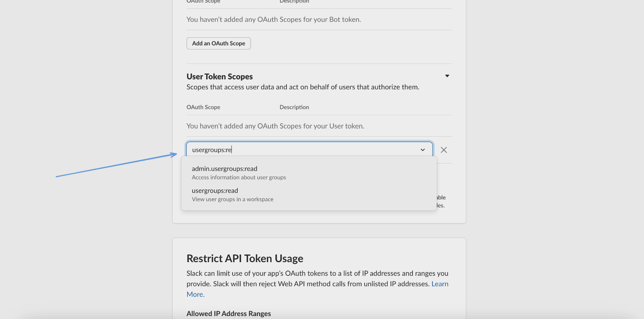Open the scope combo box chevron
This screenshot has height=319, width=644.
(423, 150)
